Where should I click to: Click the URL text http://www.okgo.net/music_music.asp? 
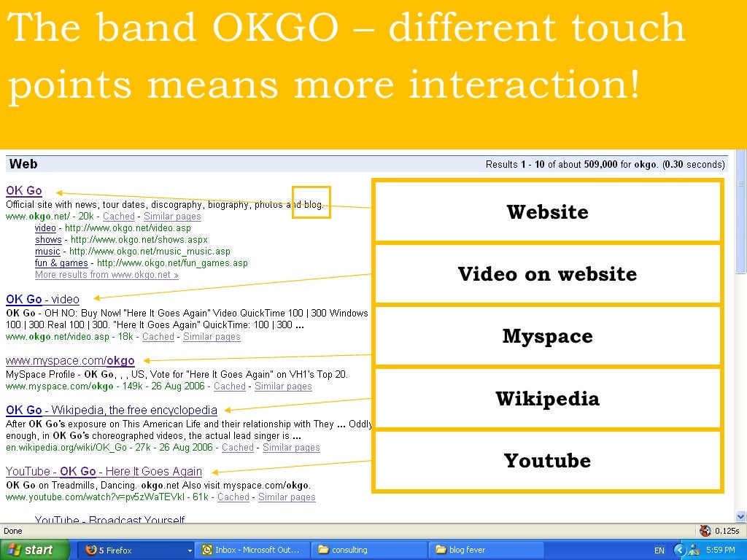(x=150, y=251)
